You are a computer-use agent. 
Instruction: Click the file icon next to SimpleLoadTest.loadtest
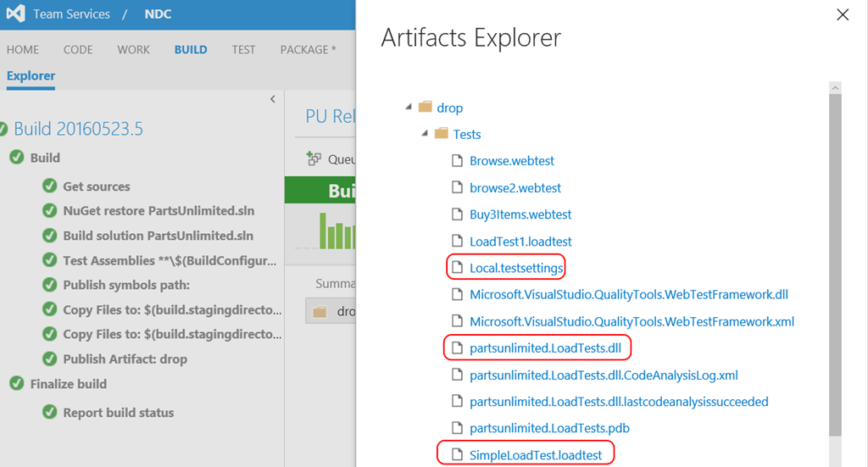click(x=457, y=455)
